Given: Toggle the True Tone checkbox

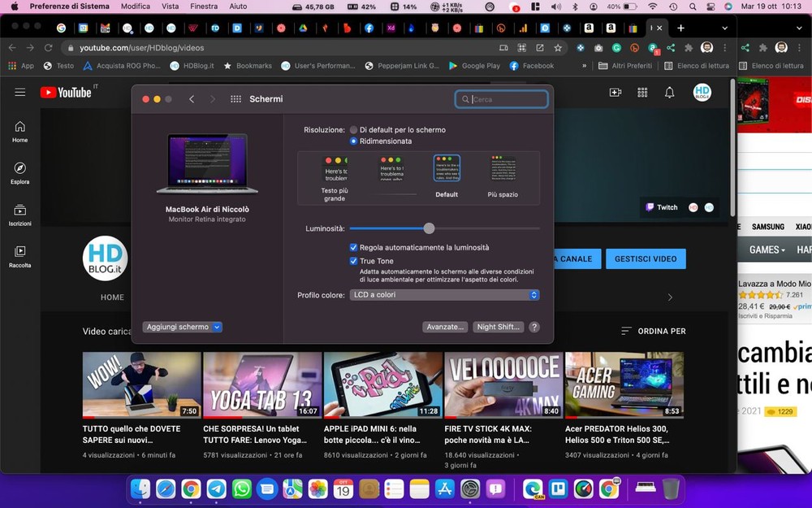Looking at the screenshot, I should (x=354, y=261).
